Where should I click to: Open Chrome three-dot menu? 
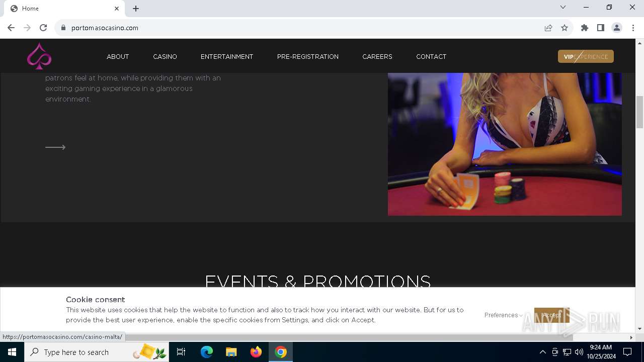click(633, 28)
